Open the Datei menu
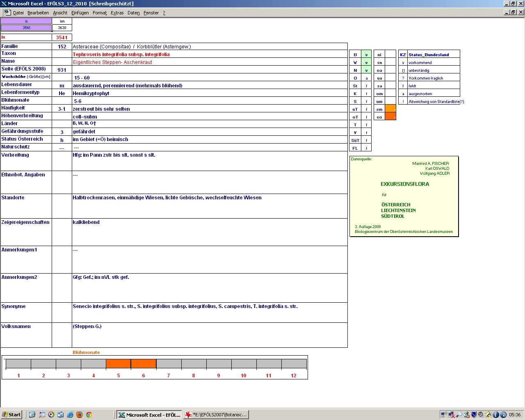 (x=18, y=13)
